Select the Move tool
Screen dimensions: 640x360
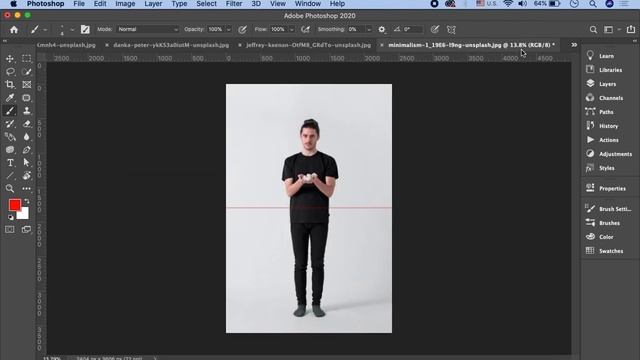point(10,59)
